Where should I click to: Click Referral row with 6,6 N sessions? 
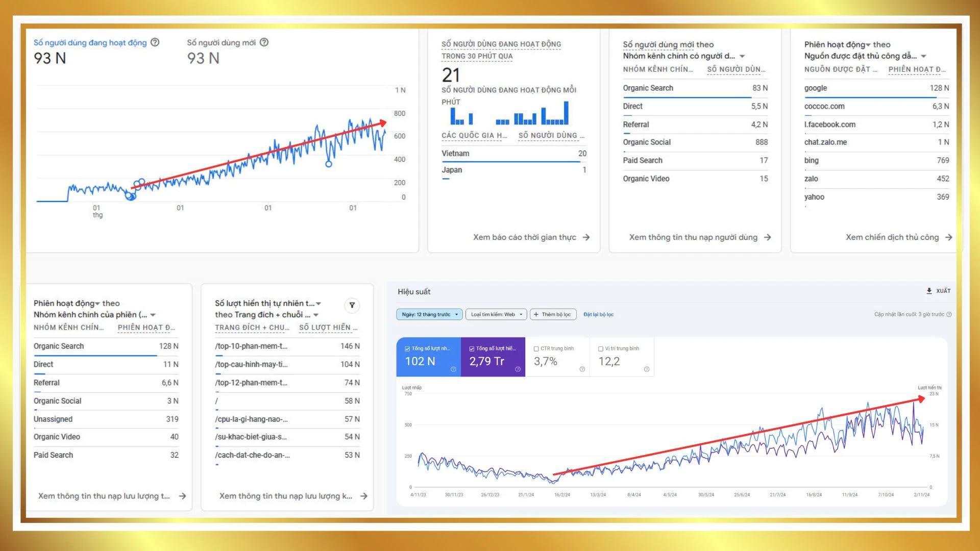(x=106, y=383)
